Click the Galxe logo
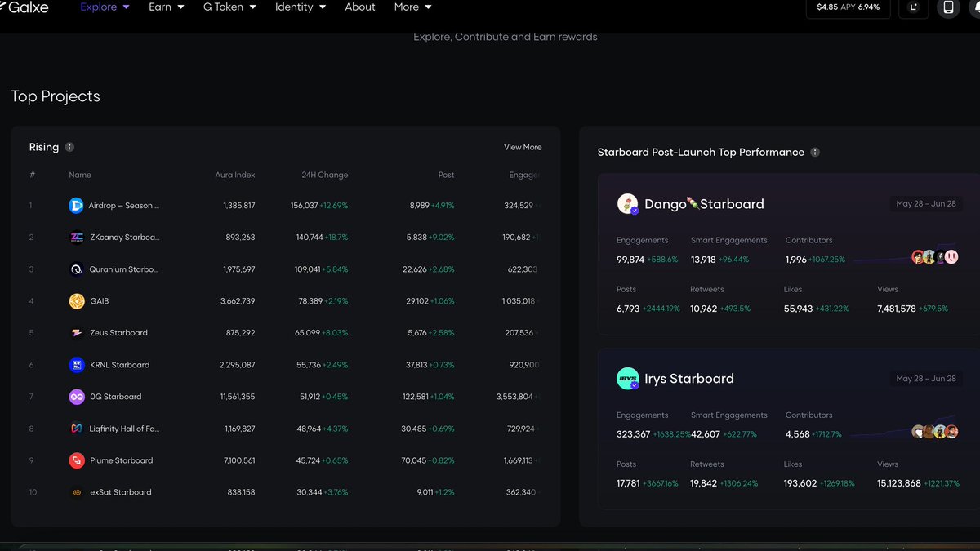Viewport: 980px width, 551px height. pyautogui.click(x=24, y=7)
